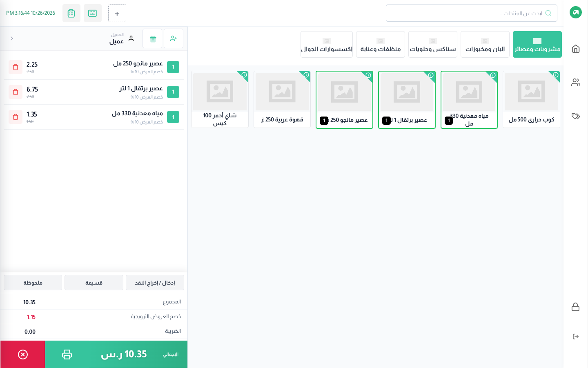The width and height of the screenshot is (588, 368).
Task: Select the إكسسوارات الجوال category tab
Action: (327, 44)
